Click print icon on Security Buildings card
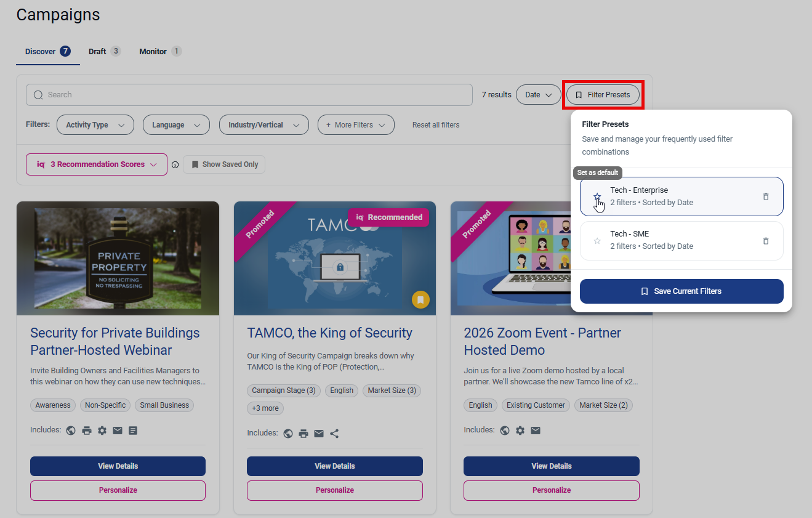This screenshot has width=812, height=518. point(87,431)
